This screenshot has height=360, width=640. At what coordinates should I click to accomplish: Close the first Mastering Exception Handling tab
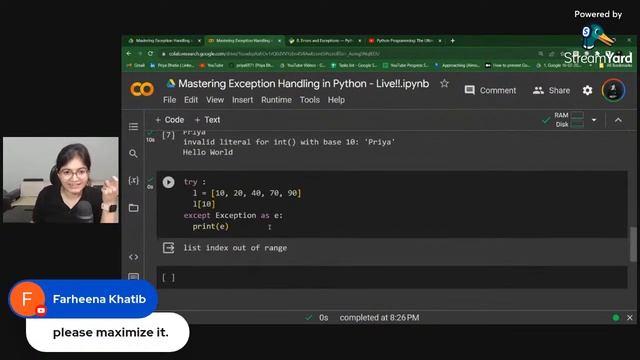(199, 41)
